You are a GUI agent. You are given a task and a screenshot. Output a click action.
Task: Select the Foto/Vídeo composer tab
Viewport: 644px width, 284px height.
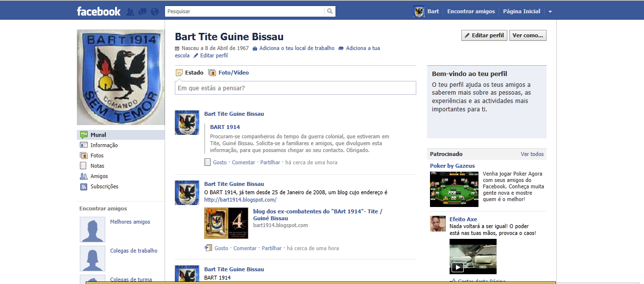pos(234,73)
